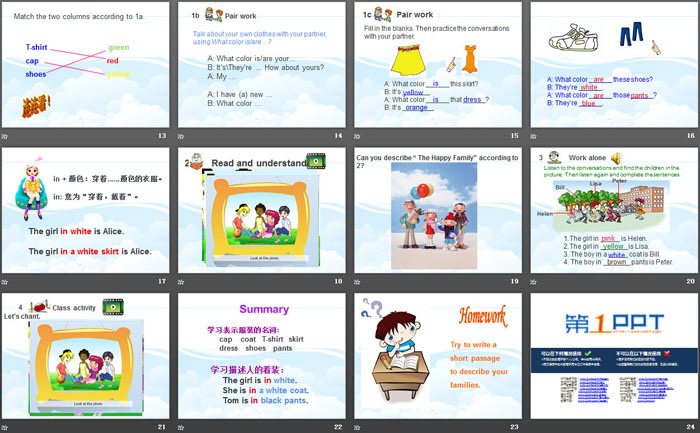Screen dimensions: 700x433
Task: Click the speaker audio icon on Work alone slide
Action: (616, 158)
